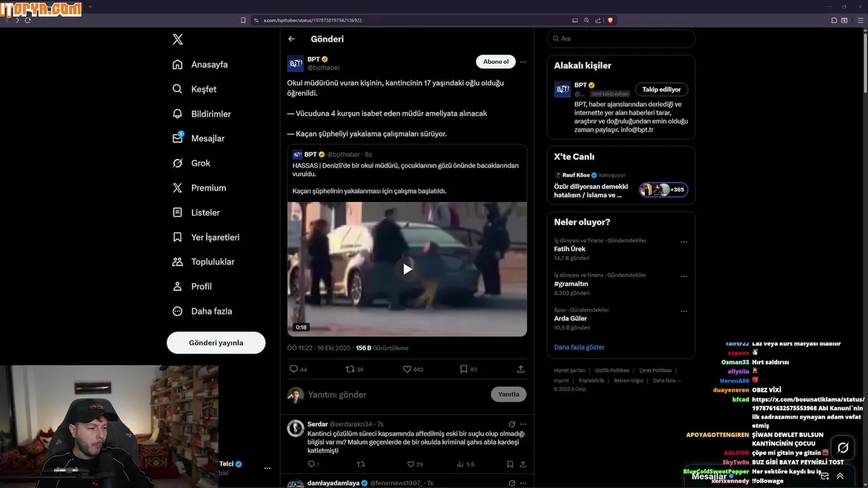Open Keşfet explore page
868x488 pixels.
coord(195,89)
